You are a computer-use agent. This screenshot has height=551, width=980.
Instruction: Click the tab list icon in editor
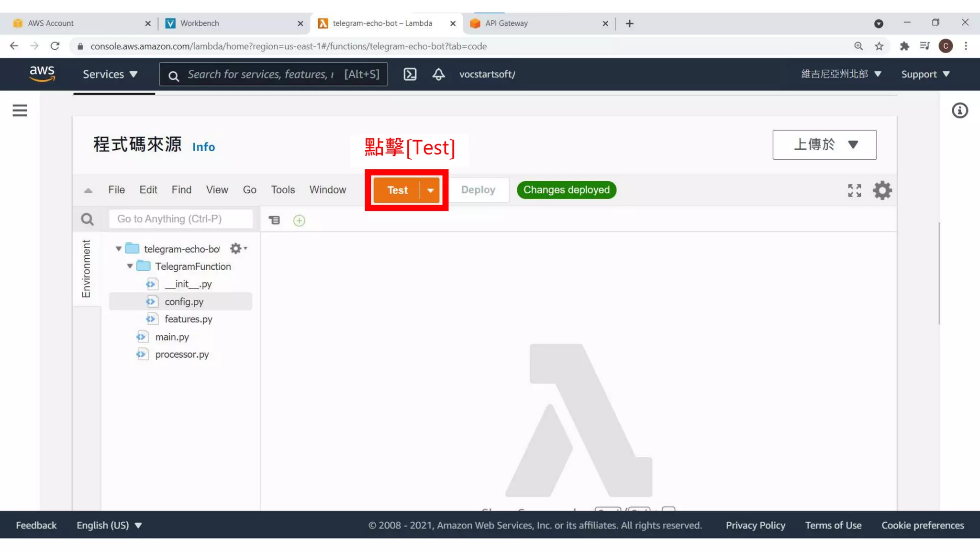pyautogui.click(x=274, y=220)
